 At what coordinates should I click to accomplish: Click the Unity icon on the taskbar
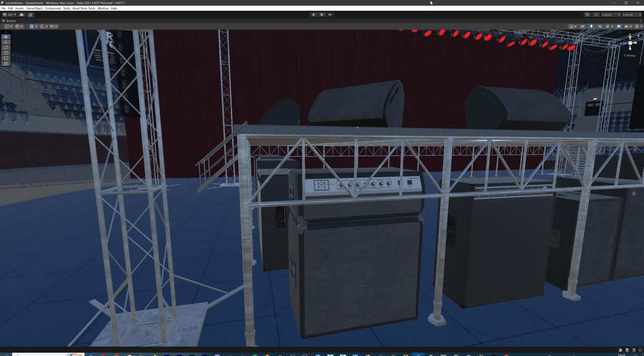pyautogui.click(x=417, y=353)
